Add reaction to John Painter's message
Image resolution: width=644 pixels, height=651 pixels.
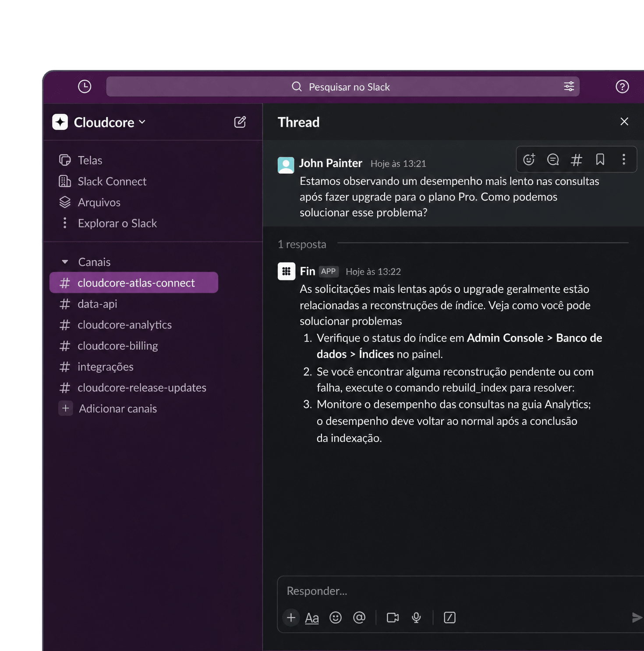point(529,159)
